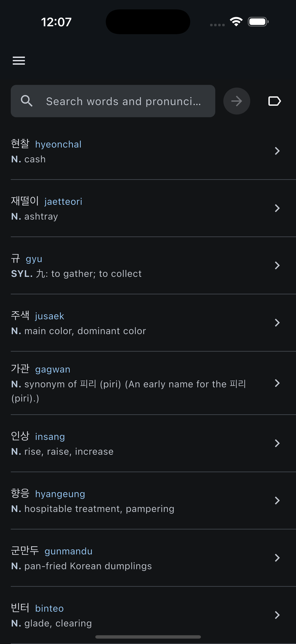This screenshot has height=644, width=296.
Task: Open the hamburger navigation menu
Action: pos(19,60)
